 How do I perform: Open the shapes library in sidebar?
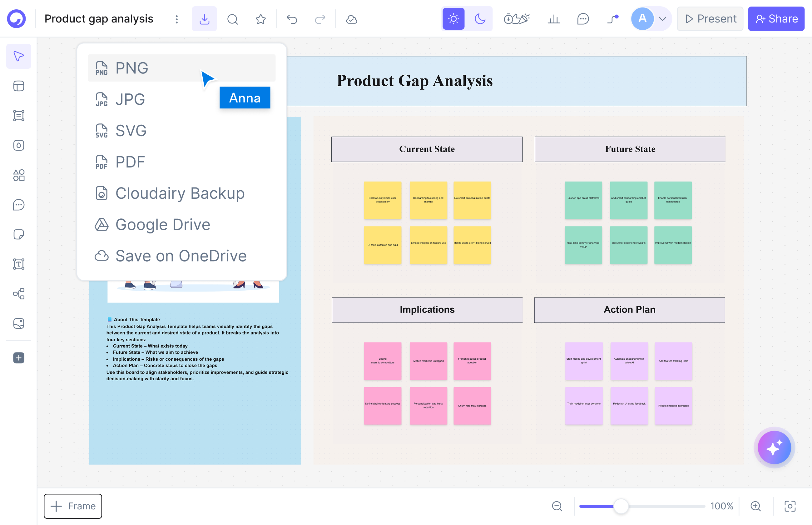click(19, 175)
